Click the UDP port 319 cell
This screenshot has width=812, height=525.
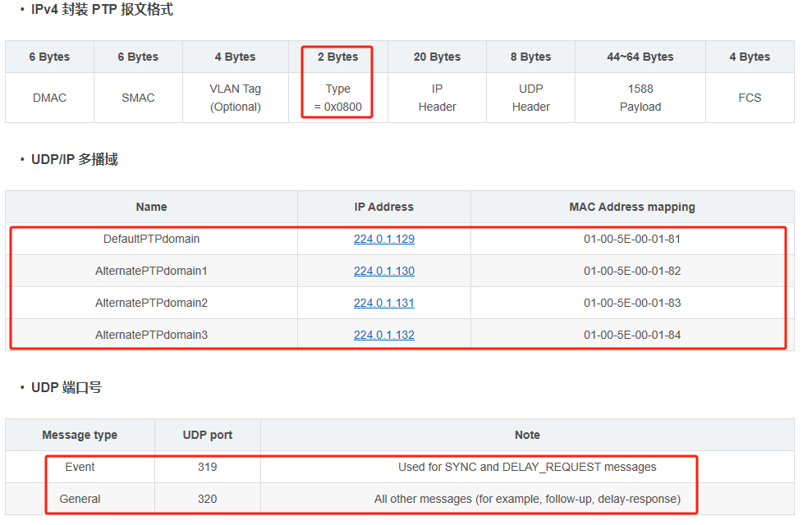coord(207,467)
